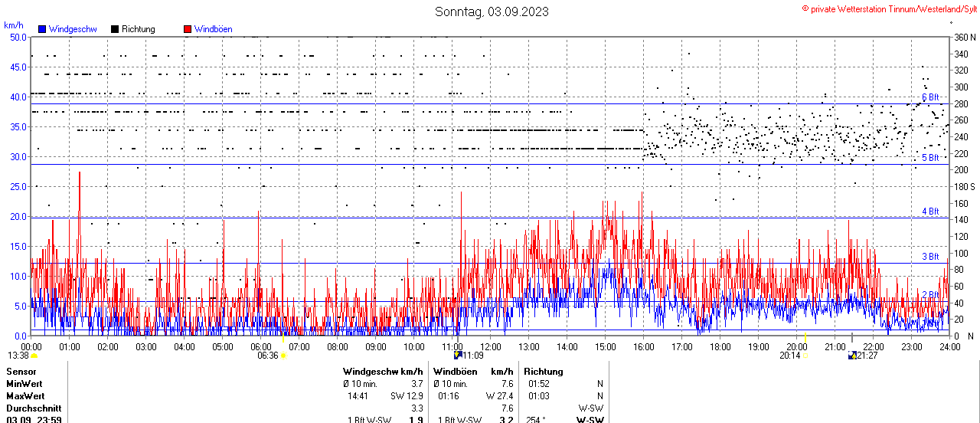980x423 pixels.
Task: Click the W 27.4 max gust value
Action: coord(499,396)
